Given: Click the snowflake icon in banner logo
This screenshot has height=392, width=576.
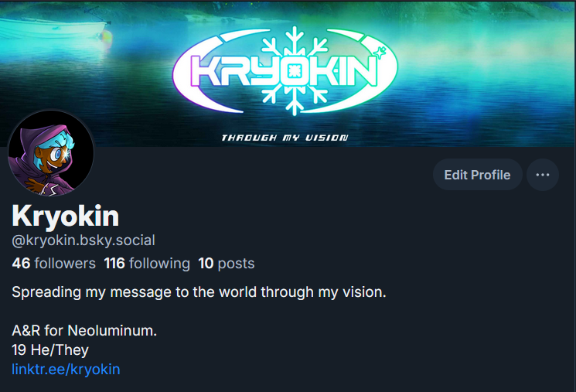Looking at the screenshot, I should [x=294, y=70].
